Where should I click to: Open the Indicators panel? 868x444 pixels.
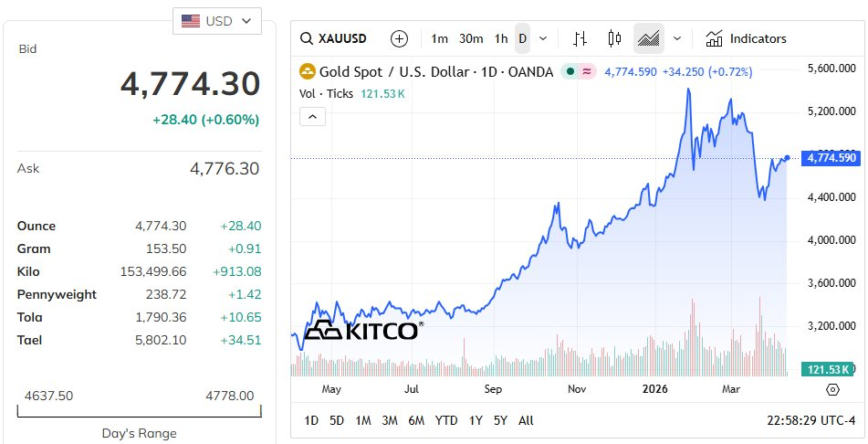coord(746,38)
